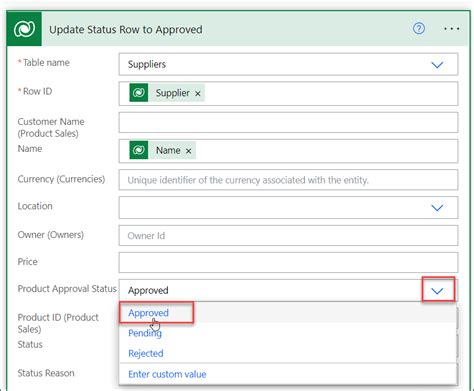Click the Supplier dynamic content token

pyautogui.click(x=167, y=93)
